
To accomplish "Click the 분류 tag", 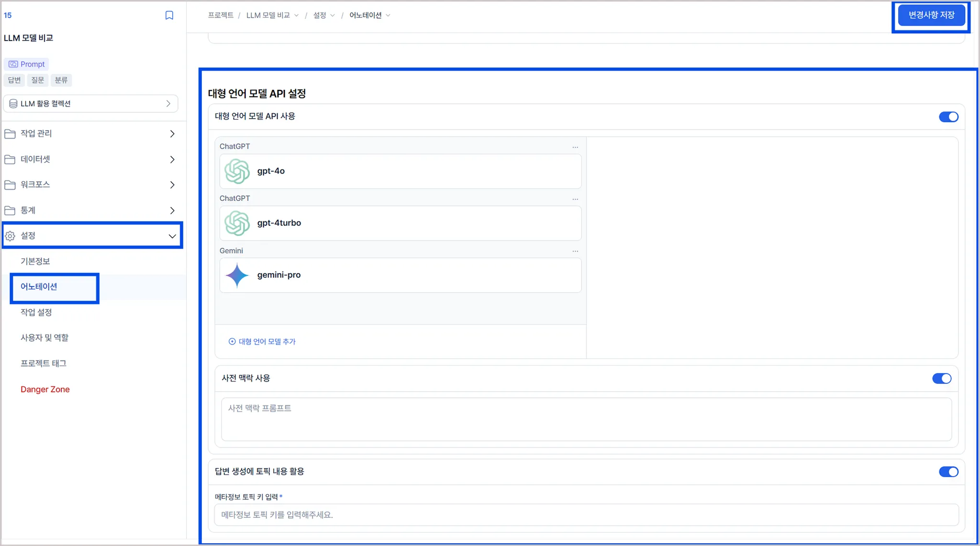I will (x=61, y=80).
